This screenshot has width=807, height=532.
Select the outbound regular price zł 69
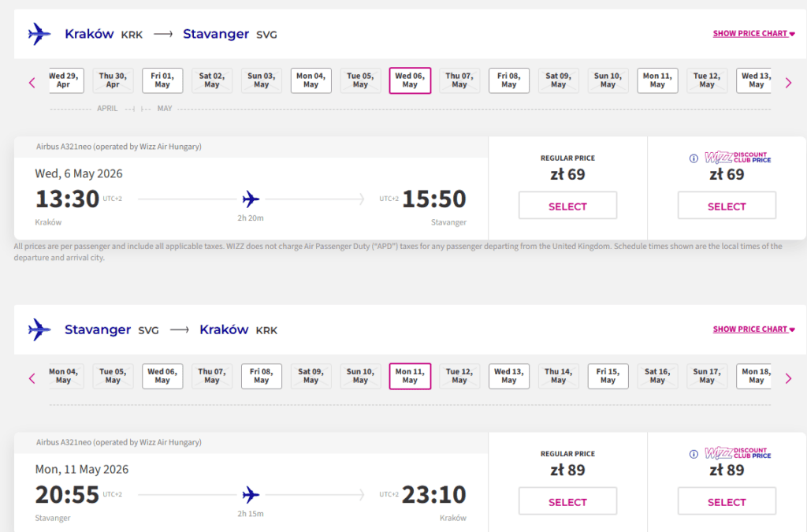tap(567, 206)
